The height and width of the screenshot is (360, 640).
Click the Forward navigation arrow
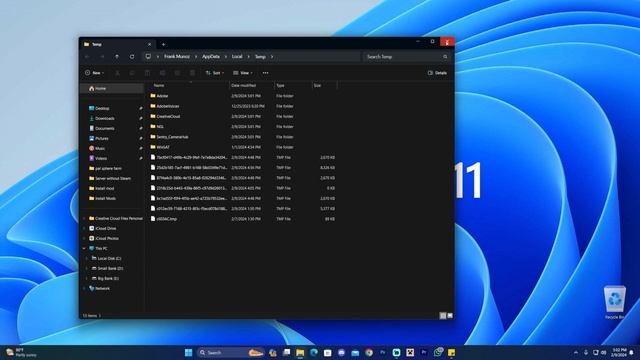pos(102,57)
